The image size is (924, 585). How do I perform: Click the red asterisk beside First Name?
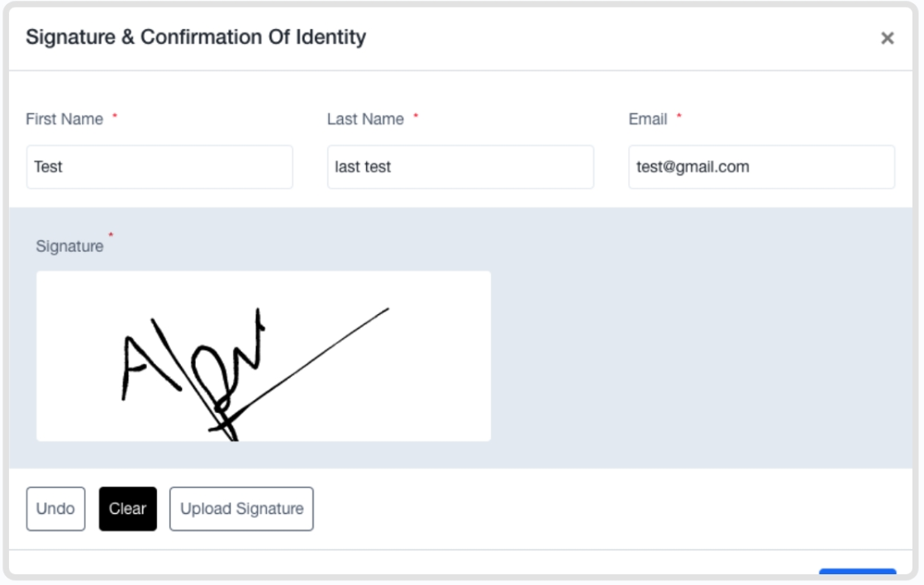tap(115, 116)
